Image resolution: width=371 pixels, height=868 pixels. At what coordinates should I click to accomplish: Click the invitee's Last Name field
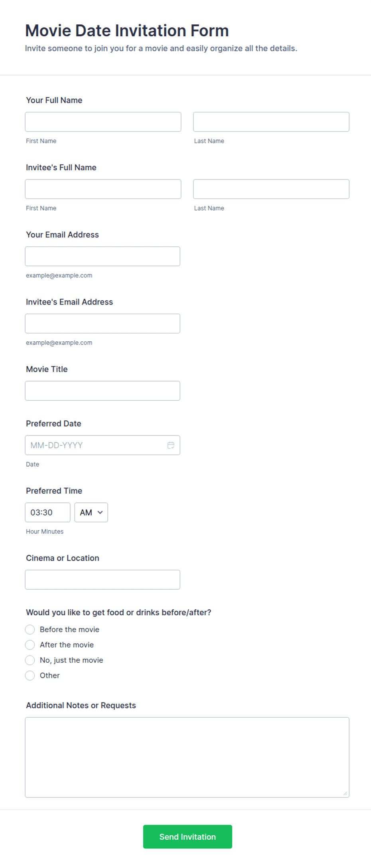[x=271, y=189]
